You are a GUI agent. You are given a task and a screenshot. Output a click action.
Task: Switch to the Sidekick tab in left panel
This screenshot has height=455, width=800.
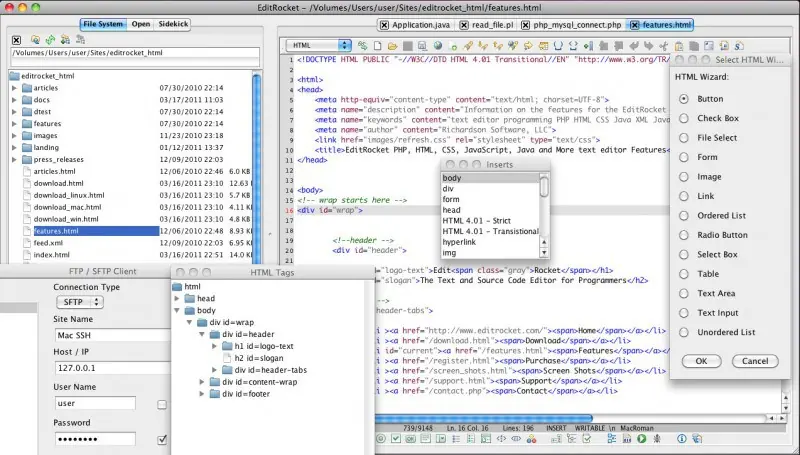(172, 24)
